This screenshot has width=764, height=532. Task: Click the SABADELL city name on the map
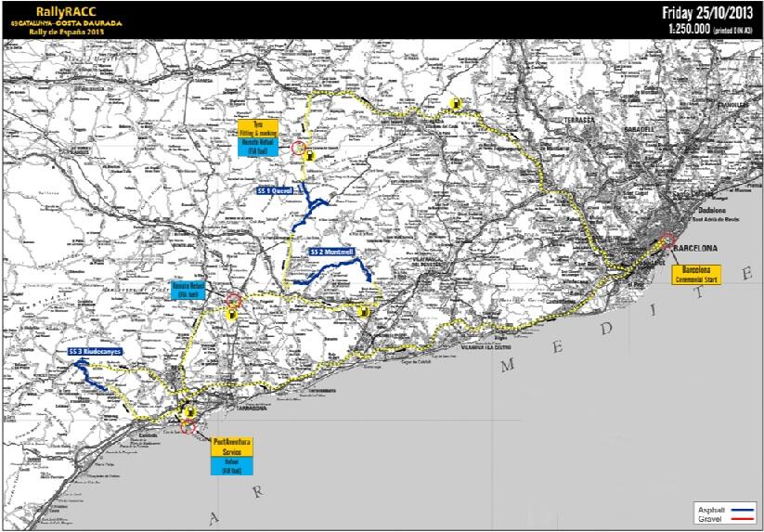(x=641, y=130)
